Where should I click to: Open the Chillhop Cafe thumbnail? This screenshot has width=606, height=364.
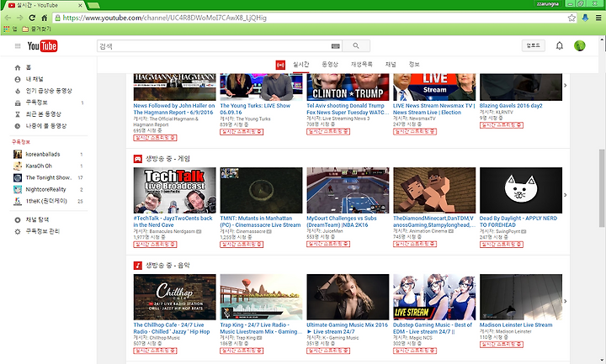(x=175, y=297)
